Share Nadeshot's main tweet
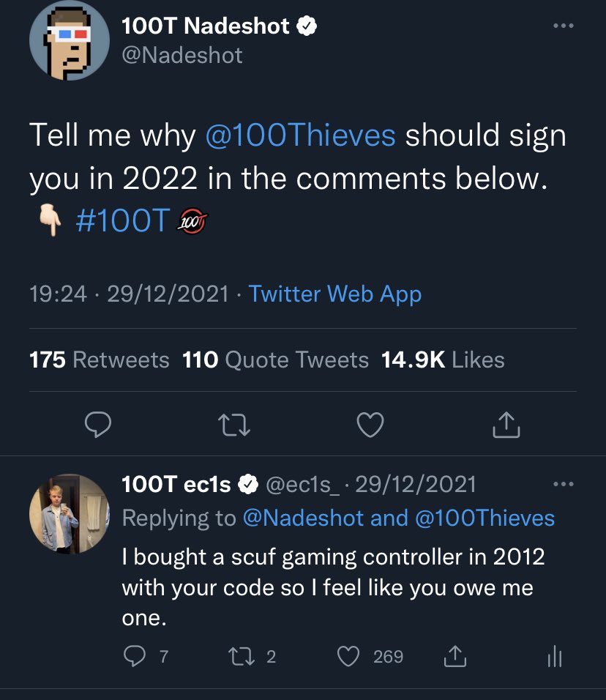The height and width of the screenshot is (700, 606). 506,424
